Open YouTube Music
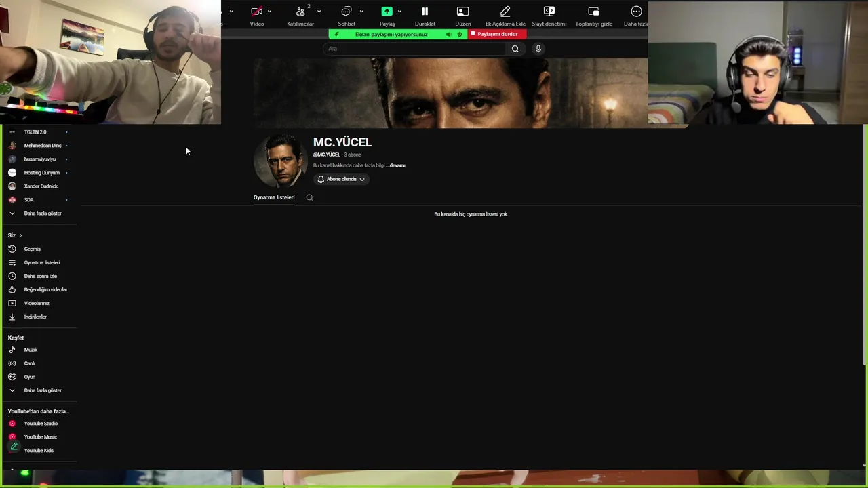This screenshot has height=488, width=868. [38, 437]
